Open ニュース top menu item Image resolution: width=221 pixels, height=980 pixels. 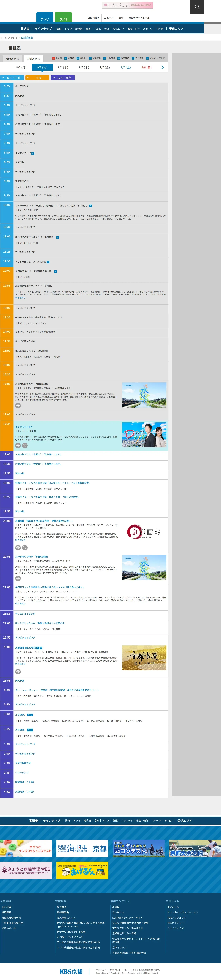click(109, 18)
